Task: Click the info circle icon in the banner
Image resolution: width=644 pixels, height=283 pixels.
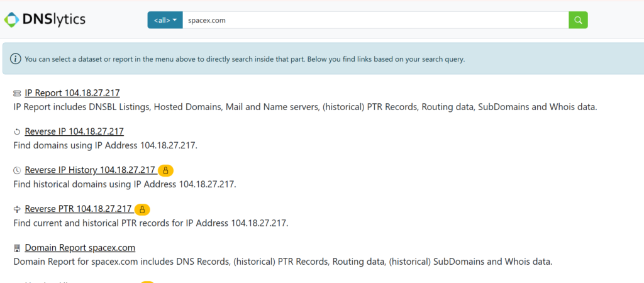Action: point(16,58)
